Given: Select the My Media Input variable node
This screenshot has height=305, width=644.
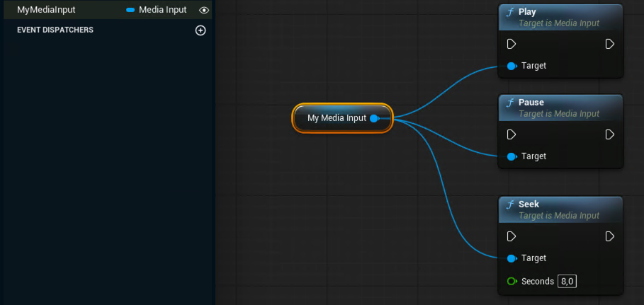Looking at the screenshot, I should [337, 118].
